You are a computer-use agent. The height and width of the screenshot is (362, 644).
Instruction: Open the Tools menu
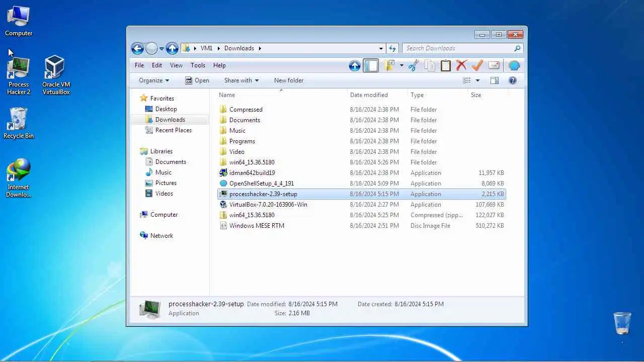198,65
